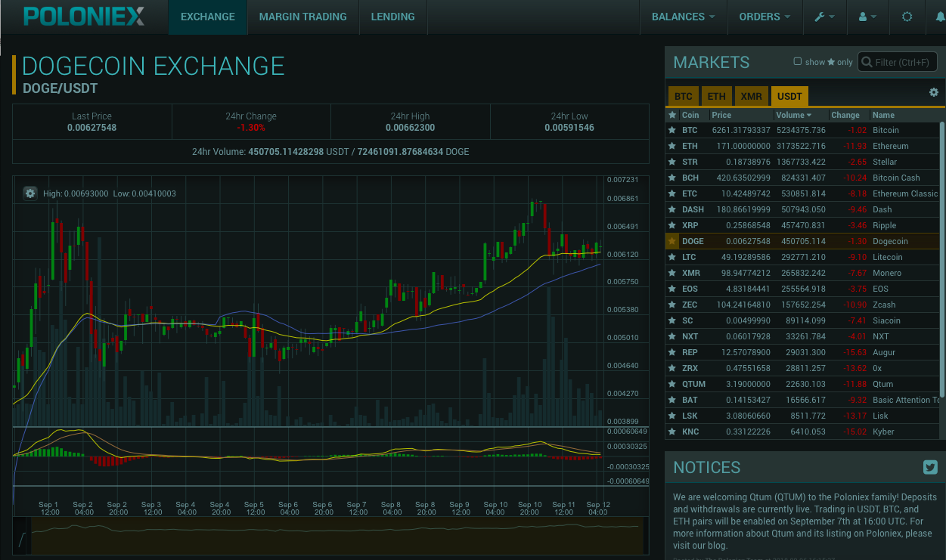The image size is (946, 560).
Task: Open the Twitter icon in Notices
Action: coord(930,467)
